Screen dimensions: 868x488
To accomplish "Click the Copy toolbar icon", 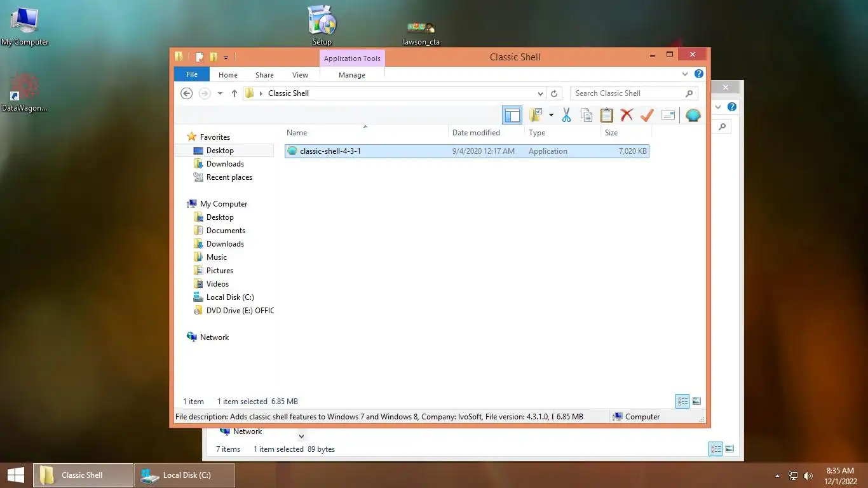I will point(587,115).
